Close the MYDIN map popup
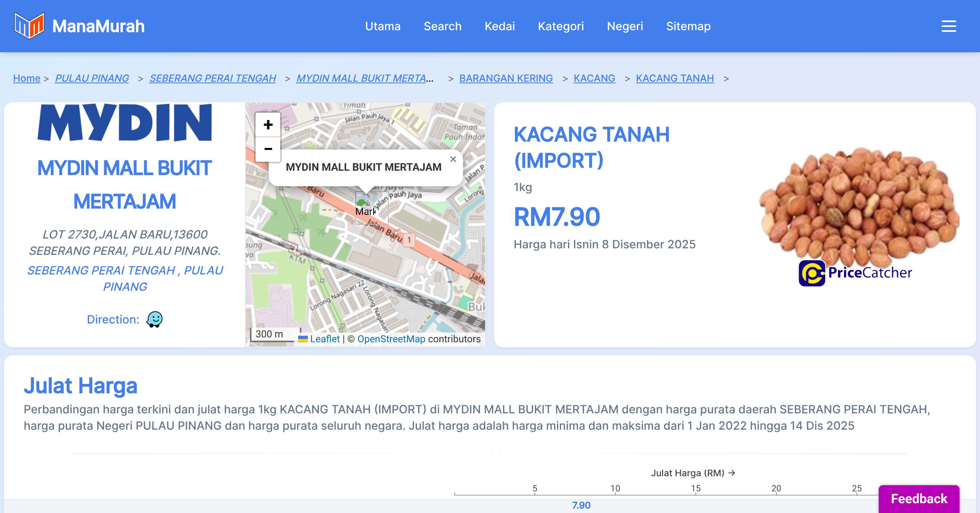 click(453, 159)
